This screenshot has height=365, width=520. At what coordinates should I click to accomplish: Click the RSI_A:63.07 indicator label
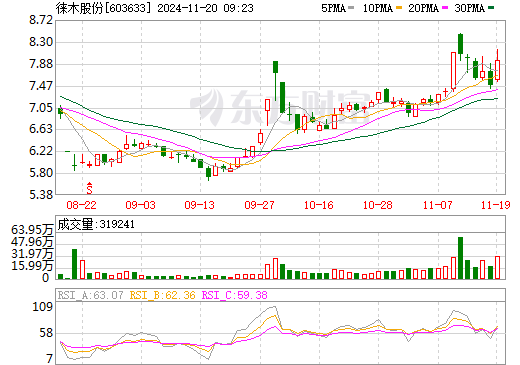[90, 295]
